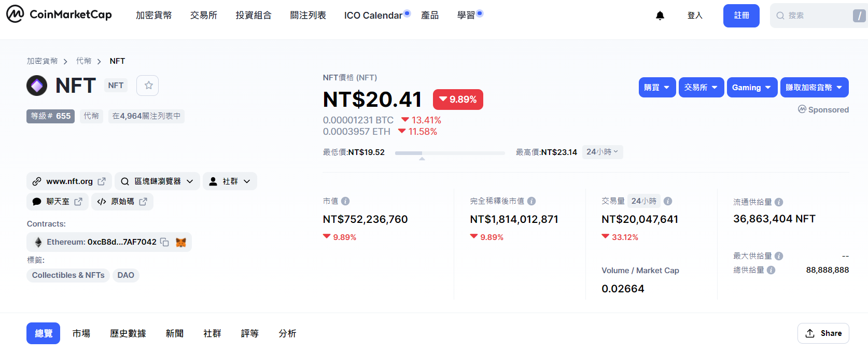The image size is (868, 353).
Task: Switch to the 評等 tab
Action: click(x=250, y=333)
